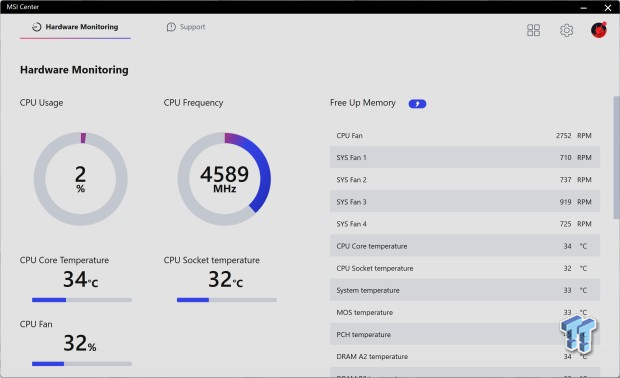Select the SYS Fan 3 row
Image resolution: width=620 pixels, height=378 pixels.
465,202
